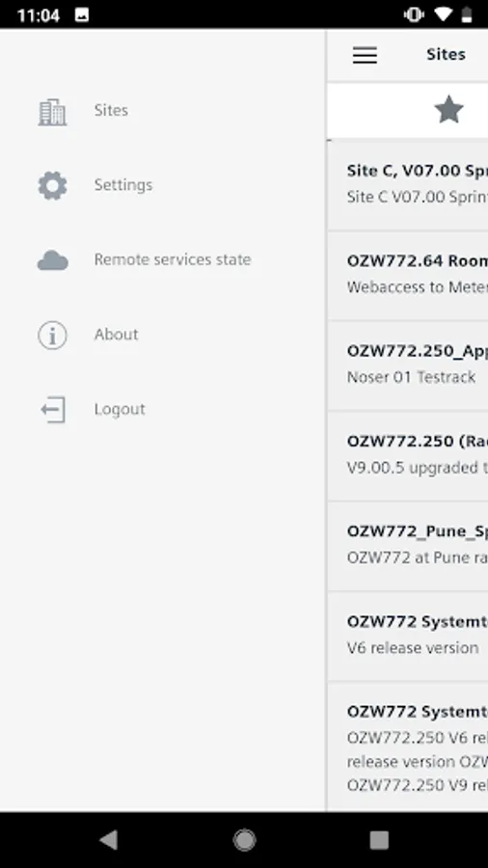Select the About menu label
Image resolution: width=488 pixels, height=868 pixels.
click(116, 335)
